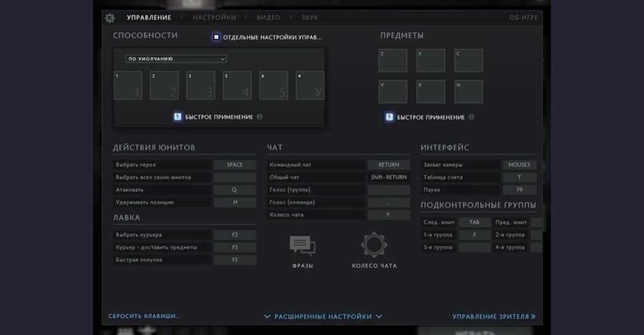This screenshot has height=335, width=644.
Task: Select ability slot bound to key 3
Action: coord(201,86)
